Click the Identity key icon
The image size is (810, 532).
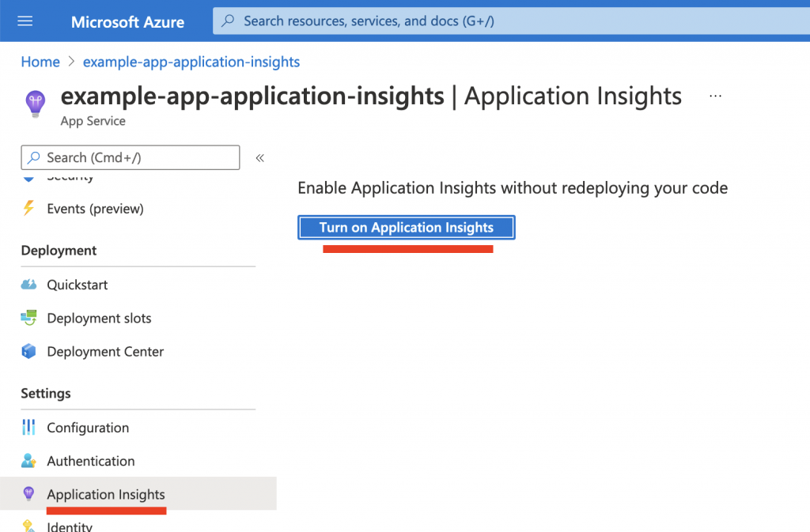point(29,526)
